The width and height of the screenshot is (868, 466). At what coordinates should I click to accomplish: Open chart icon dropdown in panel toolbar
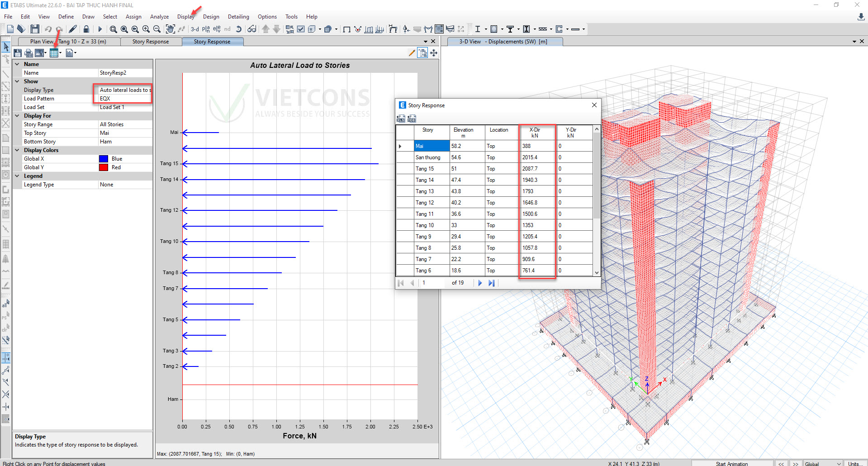[75, 53]
